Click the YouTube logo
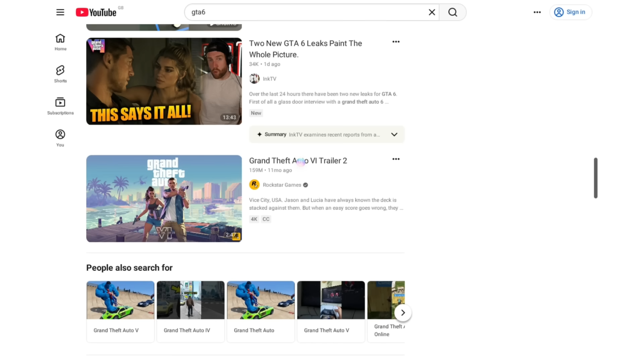Viewport: 644px width, 362px height. (96, 12)
